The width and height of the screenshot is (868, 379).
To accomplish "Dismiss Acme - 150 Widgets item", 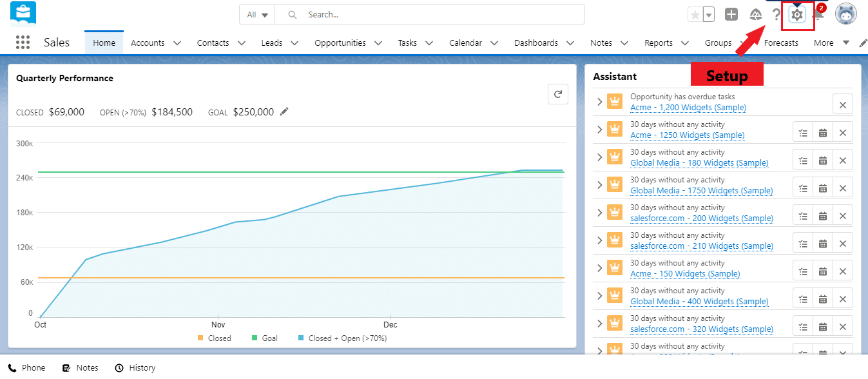I will pyautogui.click(x=842, y=270).
